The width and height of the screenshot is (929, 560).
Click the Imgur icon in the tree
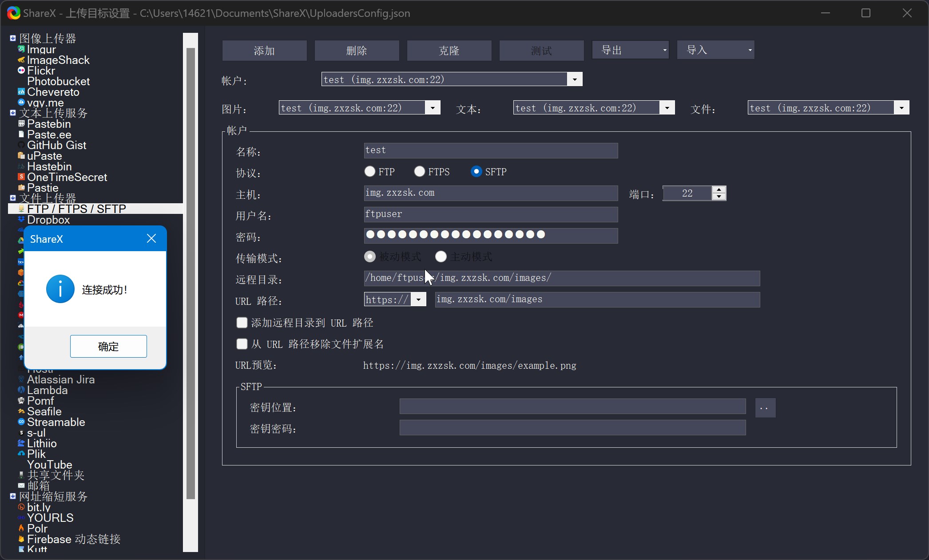tap(21, 49)
